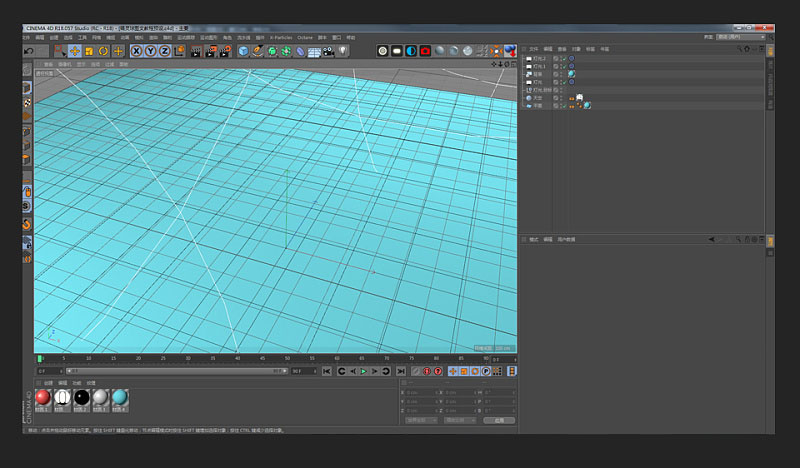Viewport: 800px width, 468px height.
Task: Select the Rotate tool icon
Action: [x=104, y=50]
